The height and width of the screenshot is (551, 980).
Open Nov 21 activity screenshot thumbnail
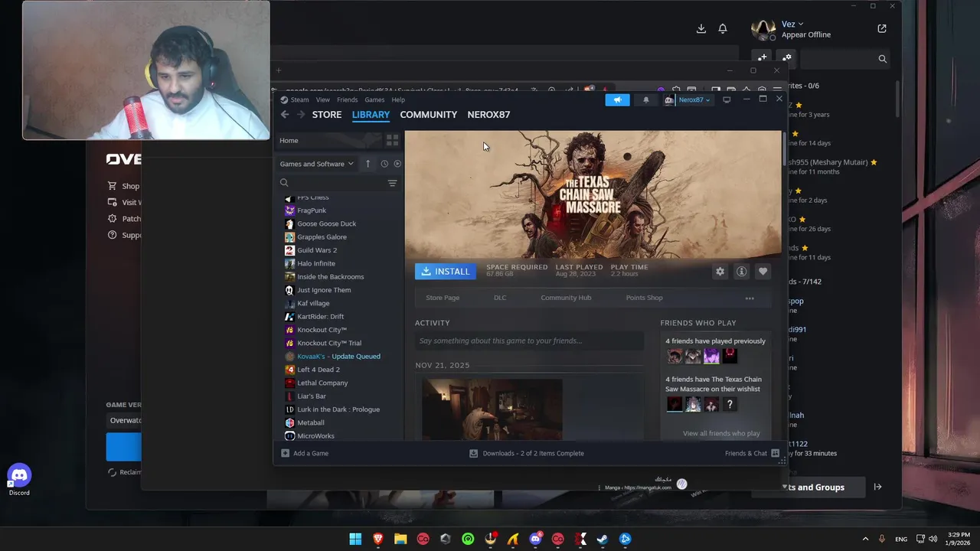coord(492,410)
